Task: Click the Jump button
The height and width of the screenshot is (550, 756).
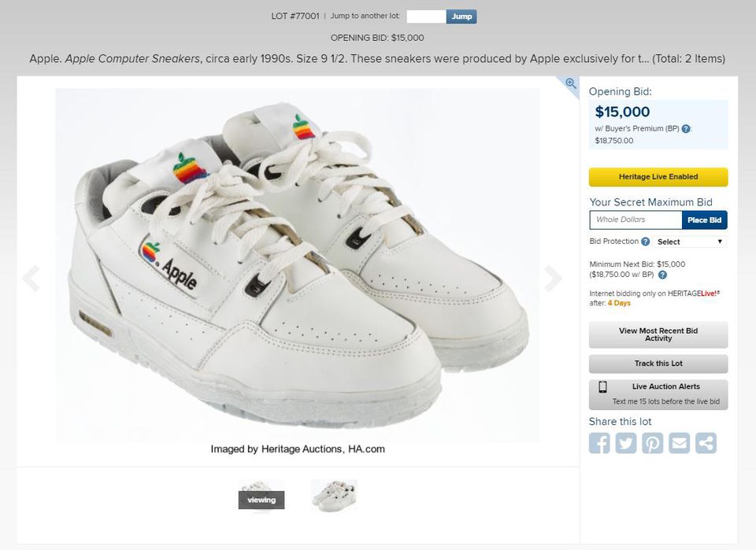Action: (x=461, y=17)
